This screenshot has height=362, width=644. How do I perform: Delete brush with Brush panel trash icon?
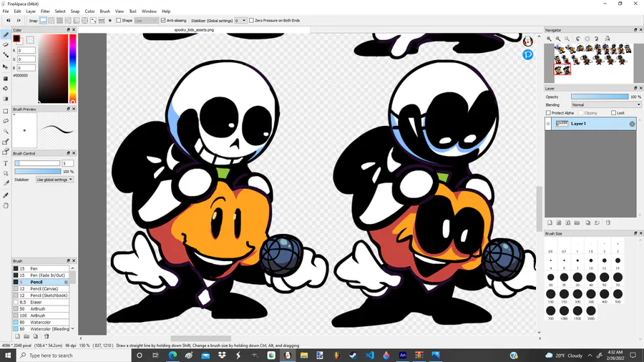point(47,336)
